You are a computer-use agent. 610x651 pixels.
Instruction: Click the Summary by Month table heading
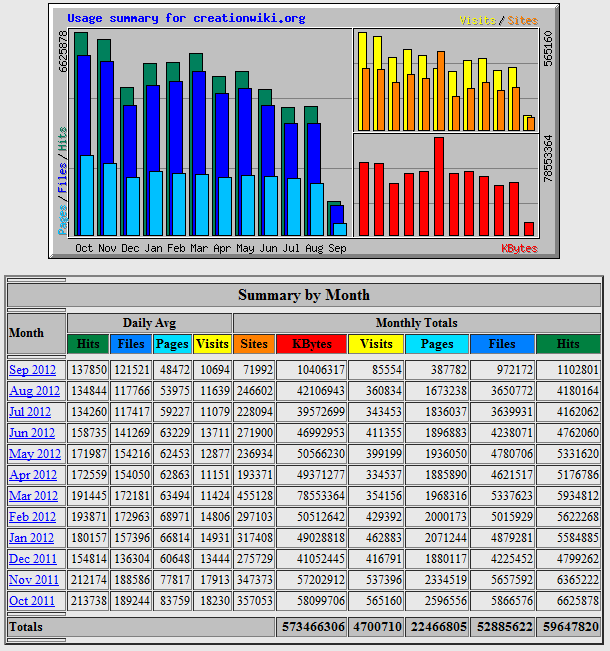[304, 295]
